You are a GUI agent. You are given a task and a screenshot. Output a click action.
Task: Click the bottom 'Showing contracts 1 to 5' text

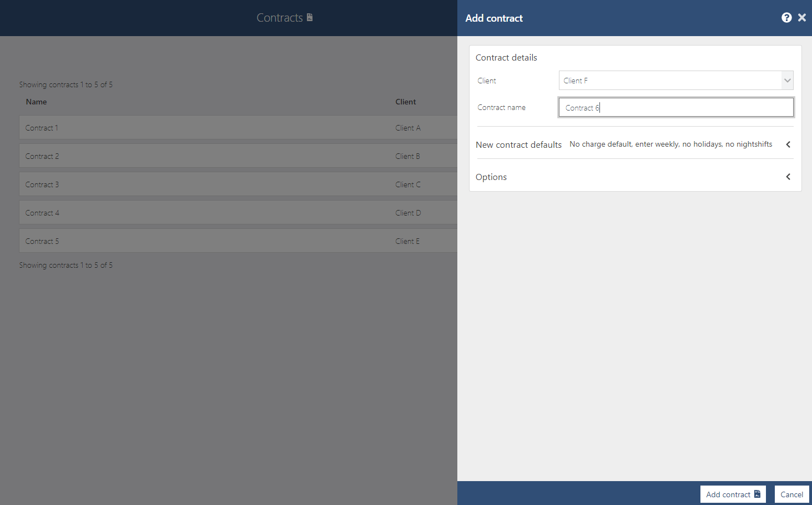click(x=65, y=265)
